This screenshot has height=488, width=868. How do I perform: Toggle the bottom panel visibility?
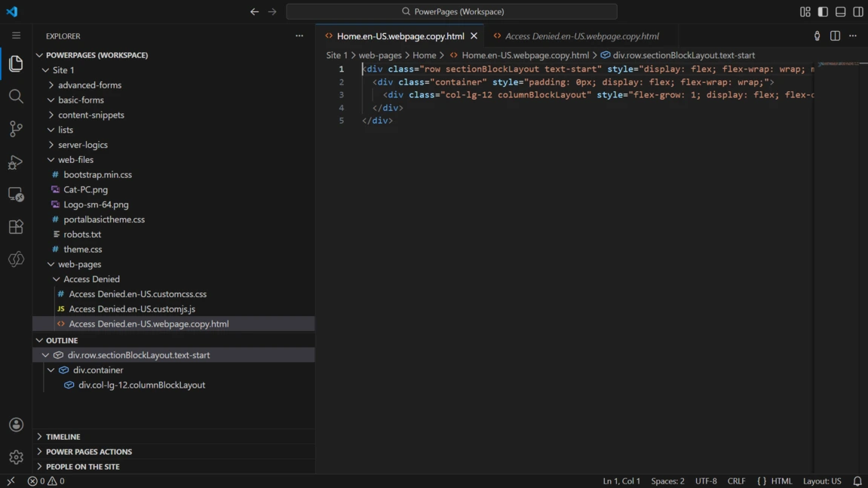(x=840, y=11)
